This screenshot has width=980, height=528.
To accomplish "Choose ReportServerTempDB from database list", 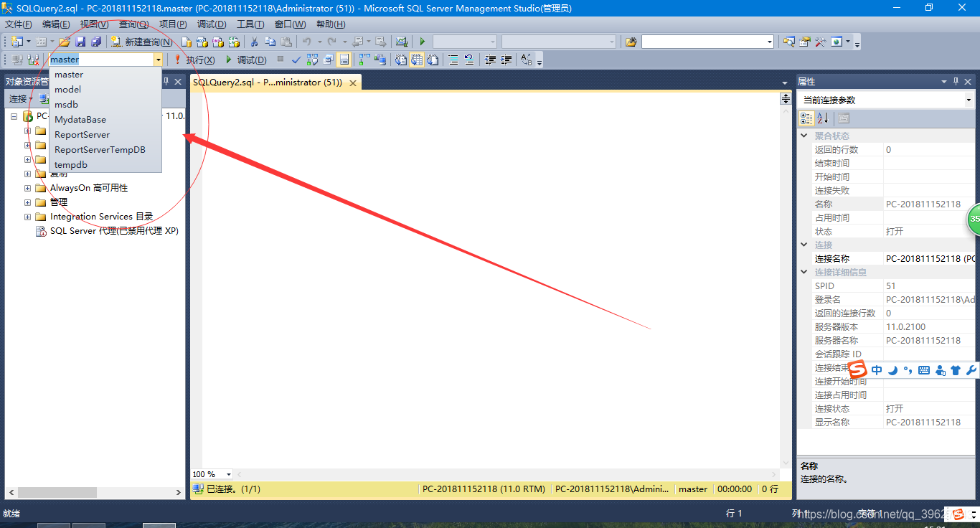I will (105, 150).
